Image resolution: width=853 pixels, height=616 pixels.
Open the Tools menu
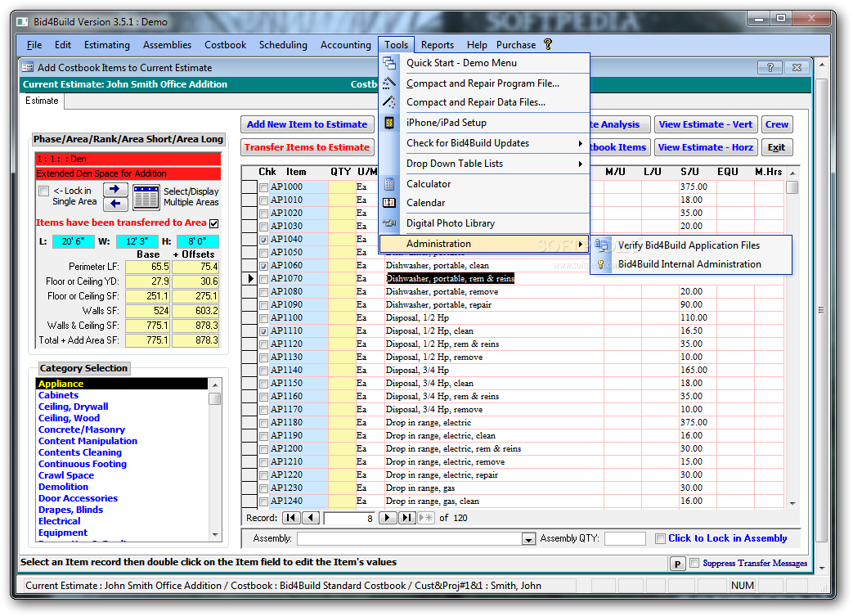click(x=396, y=45)
